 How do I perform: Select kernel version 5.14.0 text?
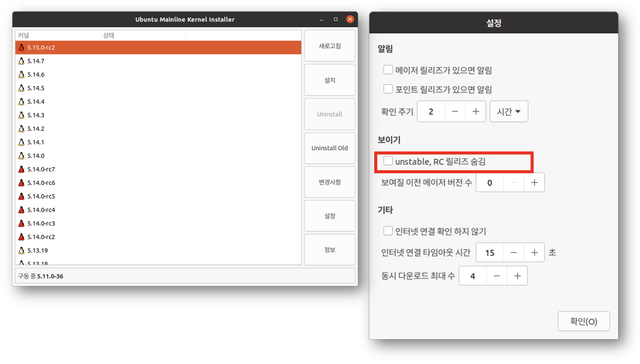click(x=35, y=155)
